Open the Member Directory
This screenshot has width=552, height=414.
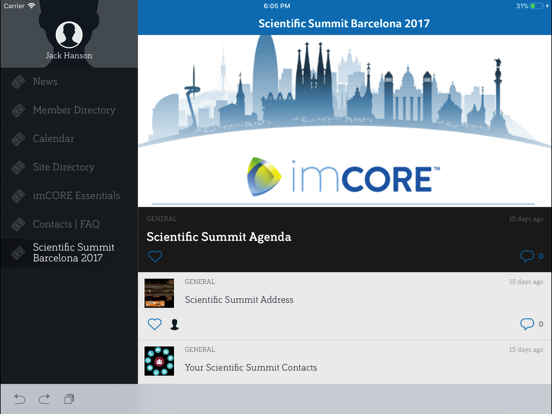tap(69, 110)
